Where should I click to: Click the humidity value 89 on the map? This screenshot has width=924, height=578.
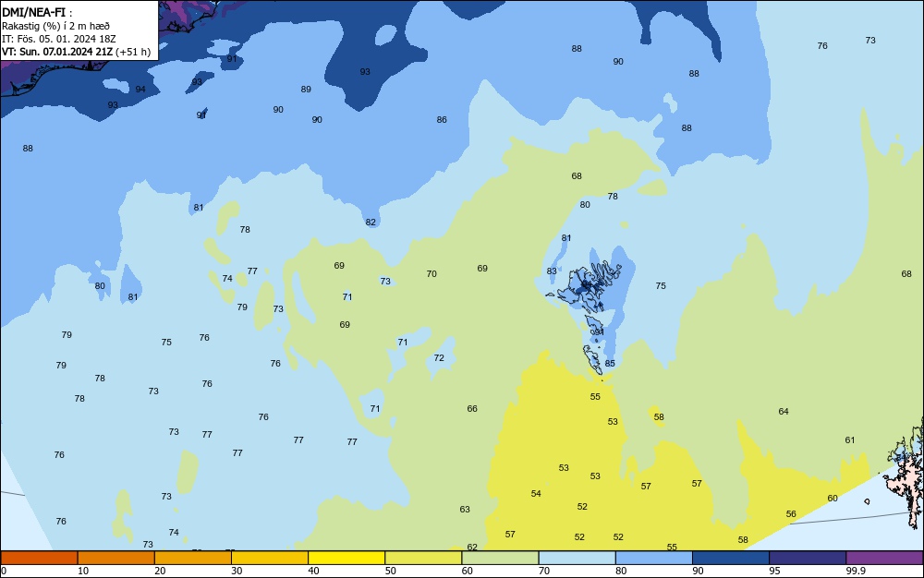[x=306, y=90]
